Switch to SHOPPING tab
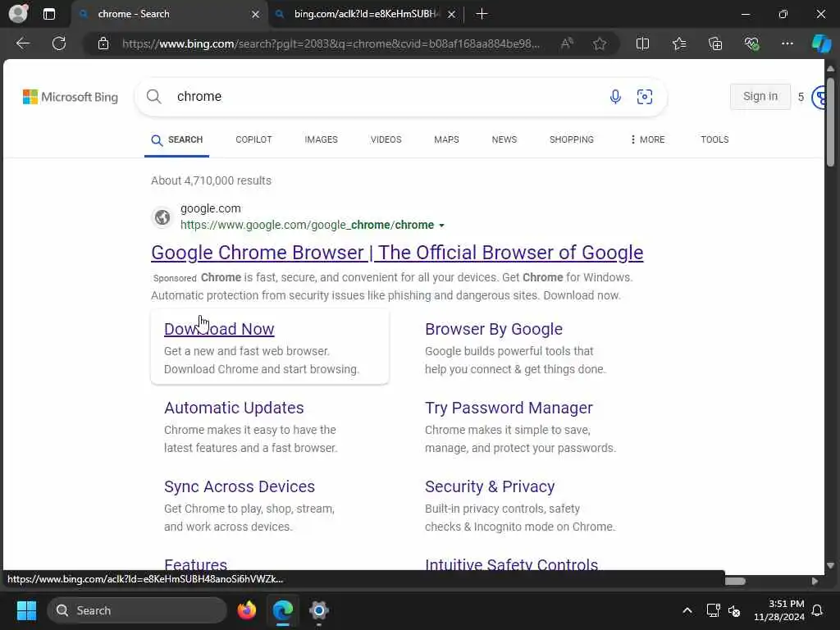Viewport: 840px width, 630px height. (x=571, y=139)
